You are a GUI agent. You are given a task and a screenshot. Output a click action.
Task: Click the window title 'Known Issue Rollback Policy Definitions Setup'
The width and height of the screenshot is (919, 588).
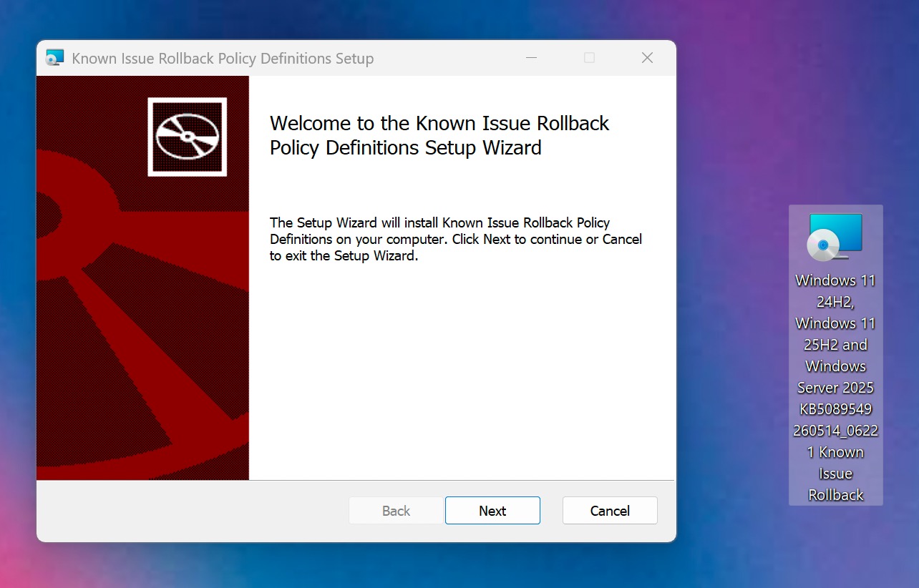tap(223, 59)
